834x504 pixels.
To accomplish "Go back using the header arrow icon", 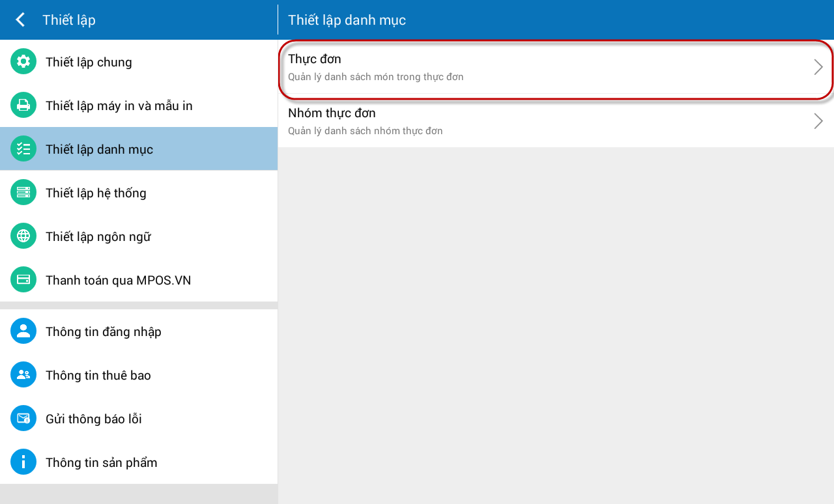I will (x=20, y=20).
